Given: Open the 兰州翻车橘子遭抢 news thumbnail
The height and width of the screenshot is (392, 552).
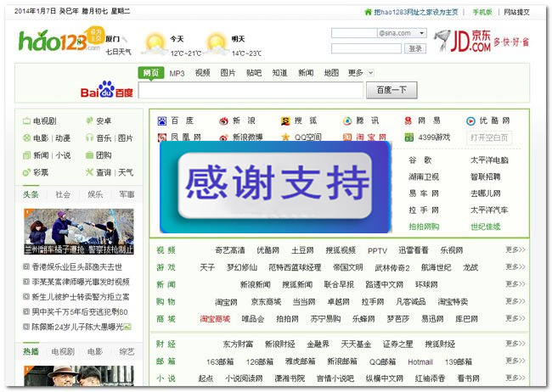Looking at the screenshot, I should tap(79, 232).
